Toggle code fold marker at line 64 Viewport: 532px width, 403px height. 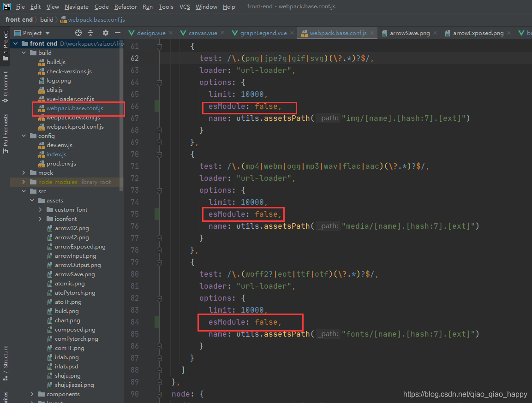coord(160,83)
